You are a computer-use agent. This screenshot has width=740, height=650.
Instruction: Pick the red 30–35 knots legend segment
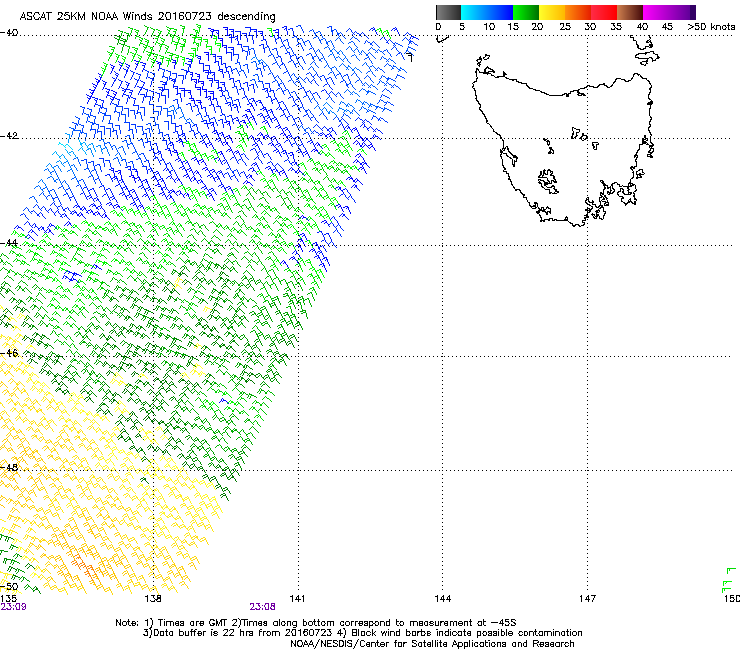tap(604, 12)
